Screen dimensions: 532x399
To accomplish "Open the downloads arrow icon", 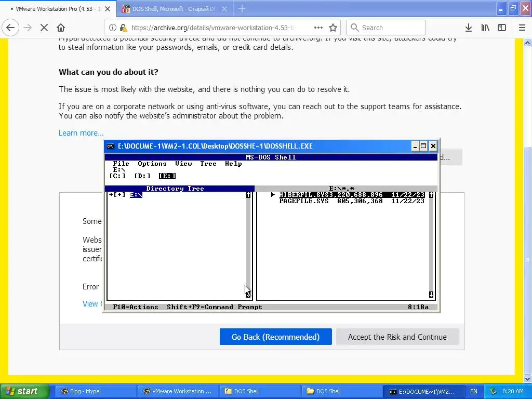I will (x=469, y=28).
